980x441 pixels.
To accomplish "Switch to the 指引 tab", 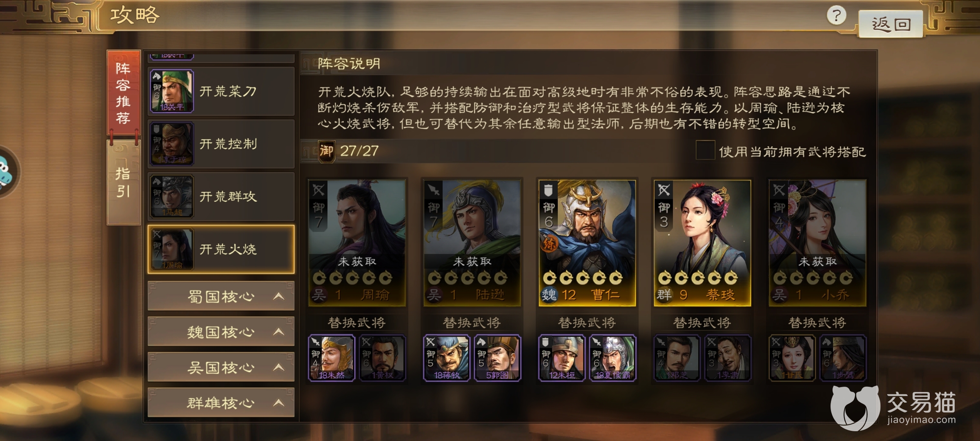I will point(124,183).
